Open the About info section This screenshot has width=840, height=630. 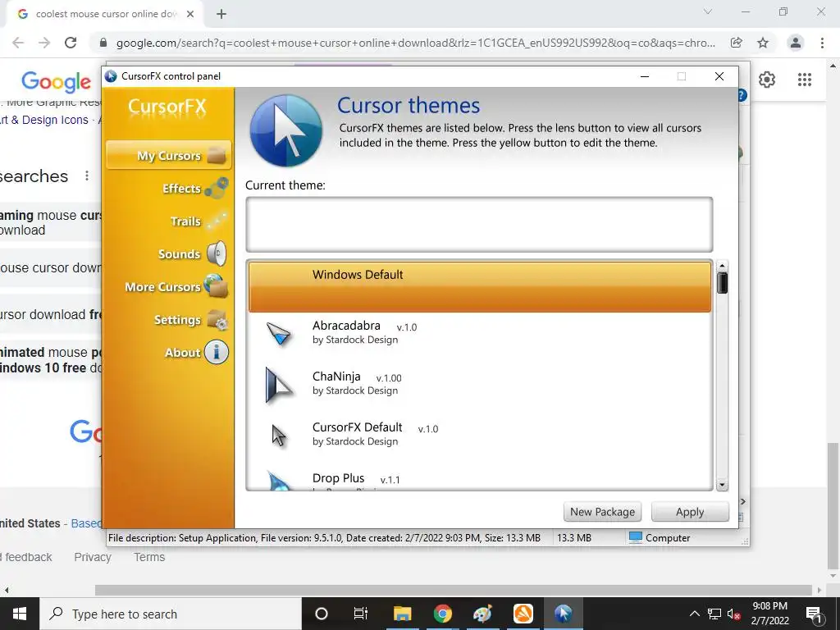coord(196,353)
